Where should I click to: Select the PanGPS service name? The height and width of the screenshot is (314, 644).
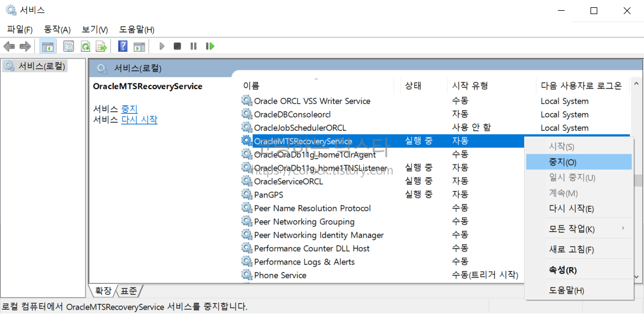[x=269, y=194]
